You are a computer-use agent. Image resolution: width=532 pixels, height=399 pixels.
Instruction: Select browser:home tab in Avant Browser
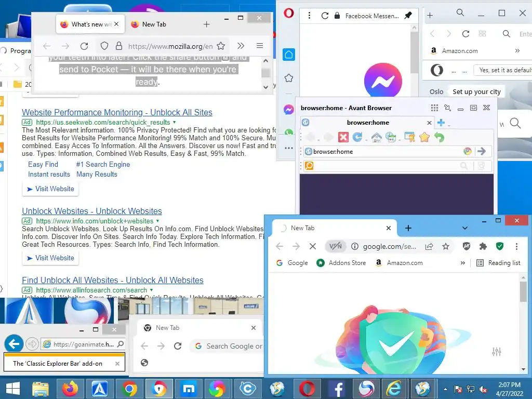point(368,123)
